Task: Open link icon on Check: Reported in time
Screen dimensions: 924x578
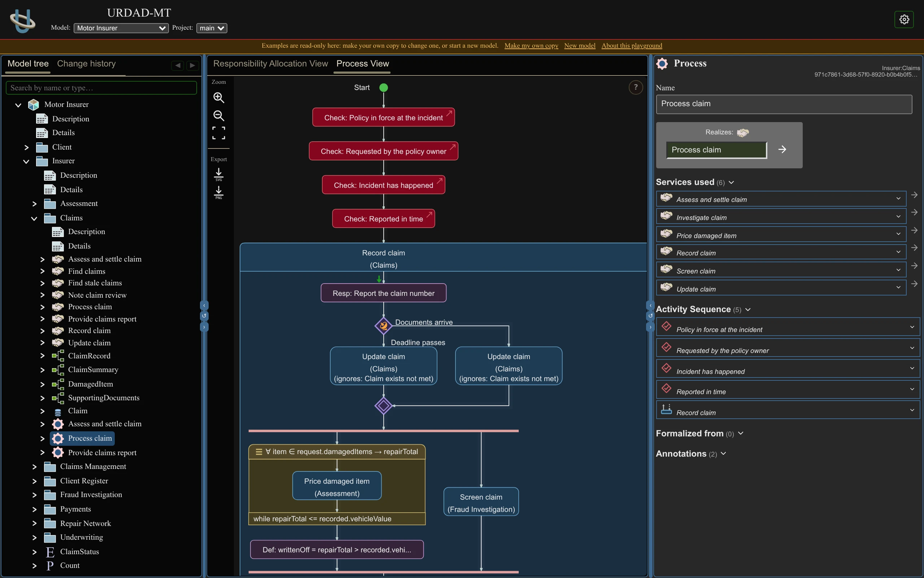Action: tap(429, 214)
